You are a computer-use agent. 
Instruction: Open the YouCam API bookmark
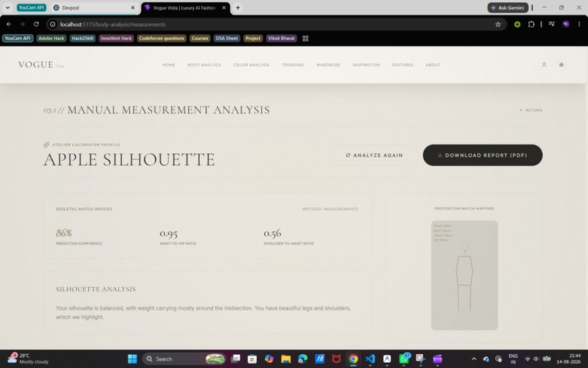(18, 38)
